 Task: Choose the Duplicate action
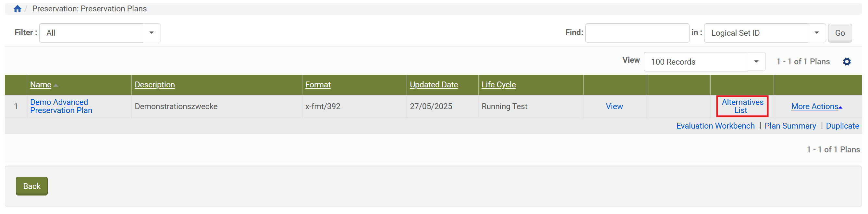click(842, 126)
